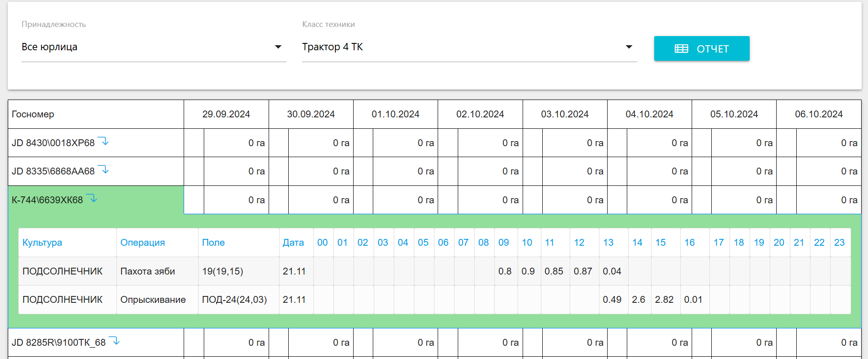Screen dimensions: 868x359
Task: Click the Дата column header
Action: coord(293,243)
